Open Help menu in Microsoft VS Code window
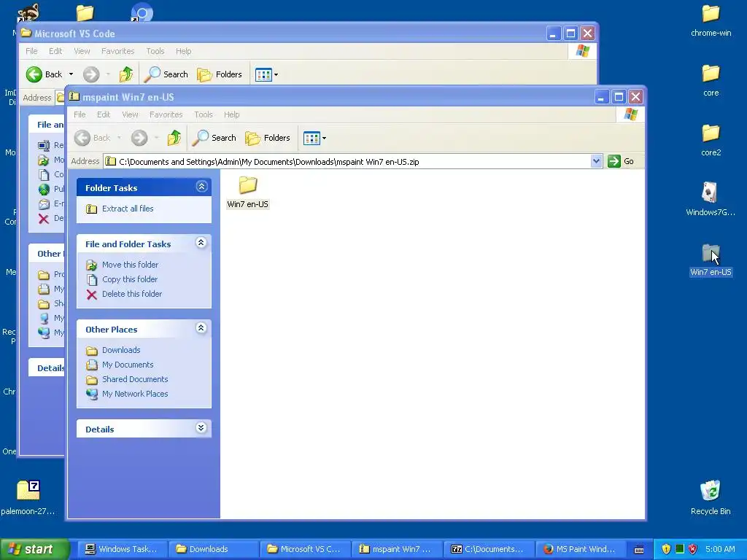This screenshot has height=560, width=747. point(183,52)
